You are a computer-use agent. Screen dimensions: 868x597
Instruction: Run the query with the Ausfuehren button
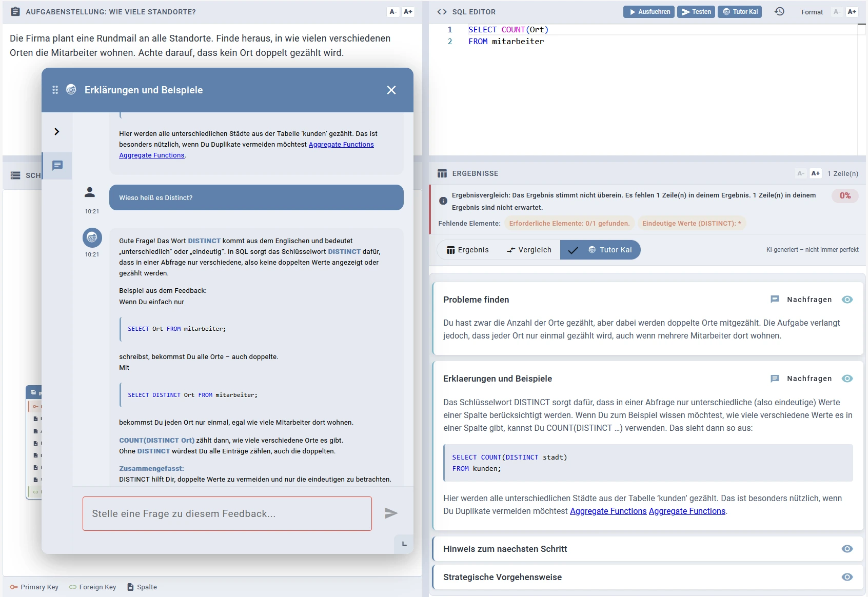coord(649,12)
